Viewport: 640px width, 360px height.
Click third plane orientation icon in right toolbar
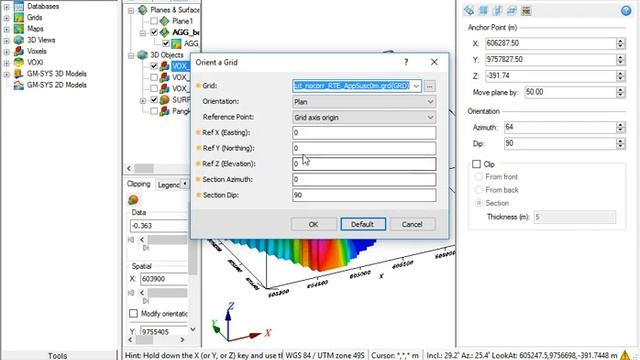tap(498, 11)
